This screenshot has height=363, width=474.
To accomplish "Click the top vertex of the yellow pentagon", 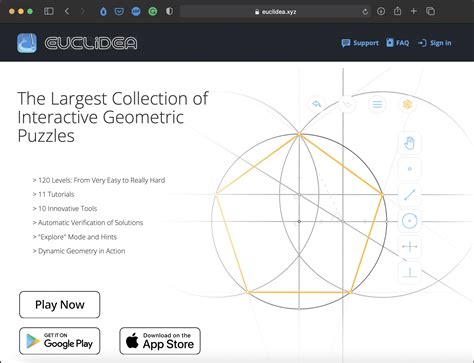I will pos(299,134).
